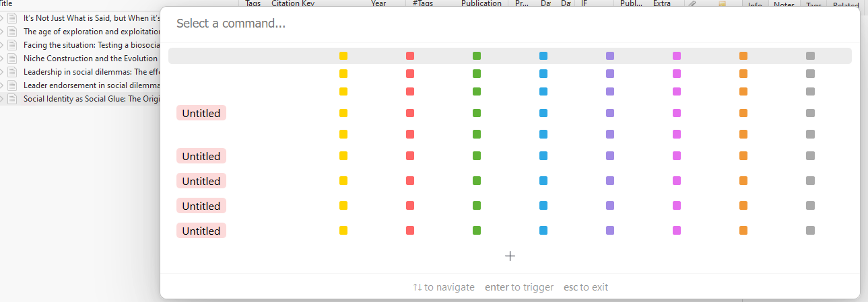Sort by the '#Tags' column header
Screen dimensions: 868x302
coord(424,3)
